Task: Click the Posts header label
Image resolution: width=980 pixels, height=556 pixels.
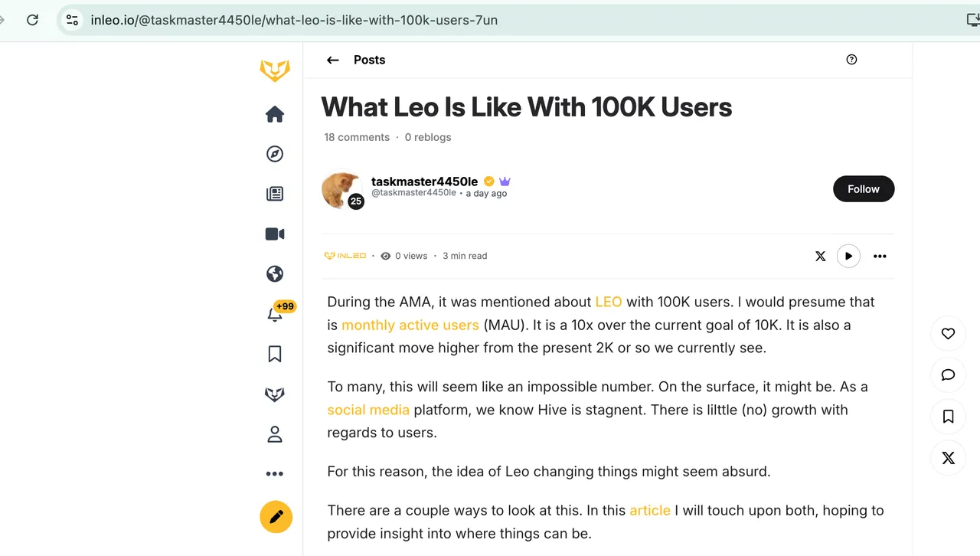Action: pos(369,60)
